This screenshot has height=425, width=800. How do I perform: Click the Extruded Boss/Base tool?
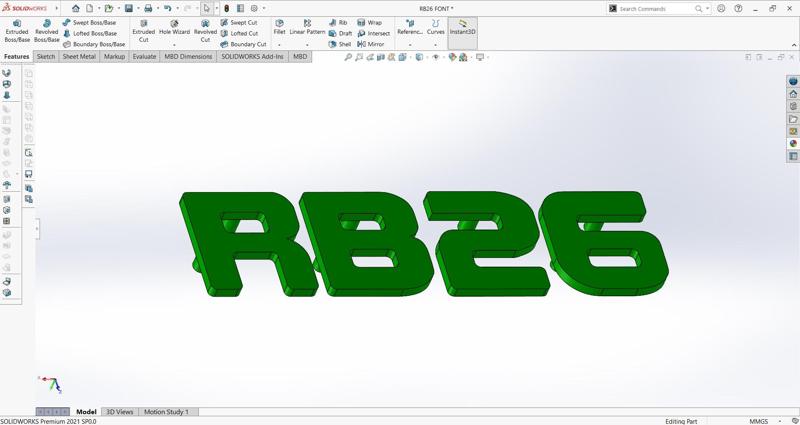17,31
